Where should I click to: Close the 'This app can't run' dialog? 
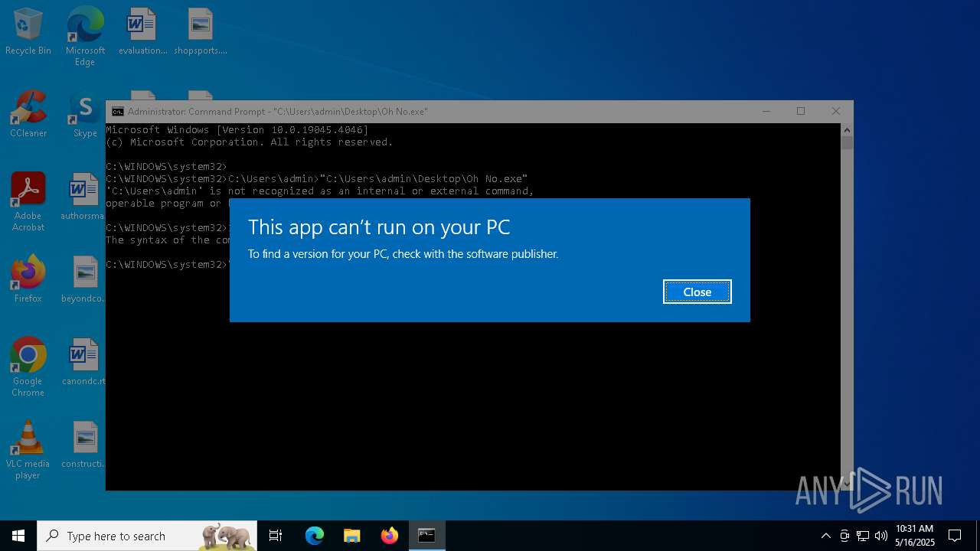point(697,292)
